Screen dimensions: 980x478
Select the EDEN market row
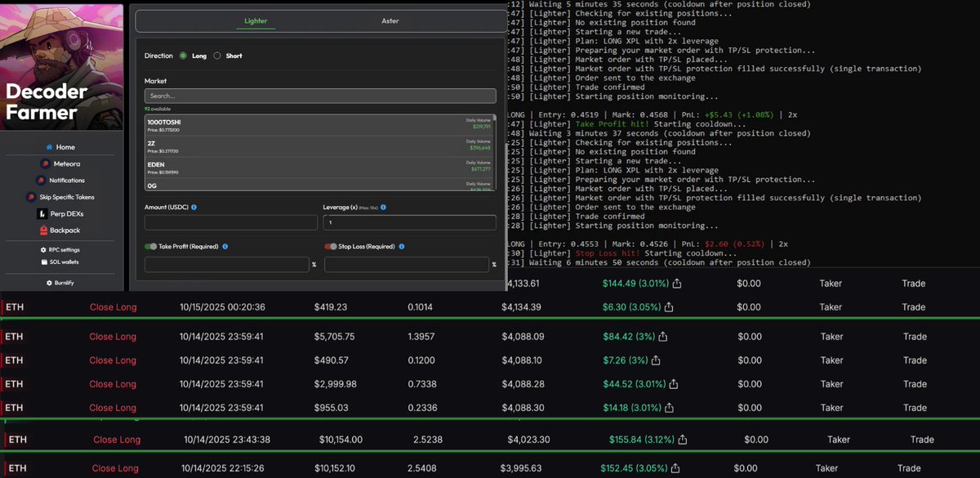point(319,168)
